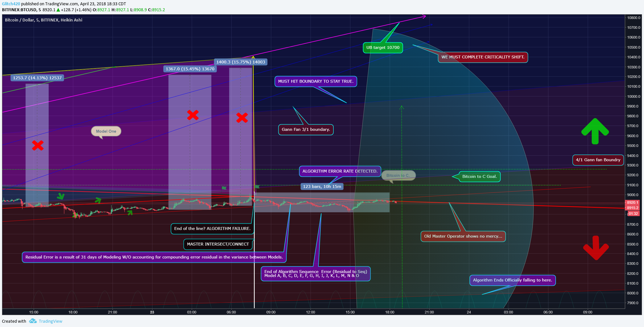The image size is (644, 327).
Task: Select 'MUST HIT BOUNDARY TO STAY TRUE.' callout
Action: [316, 81]
